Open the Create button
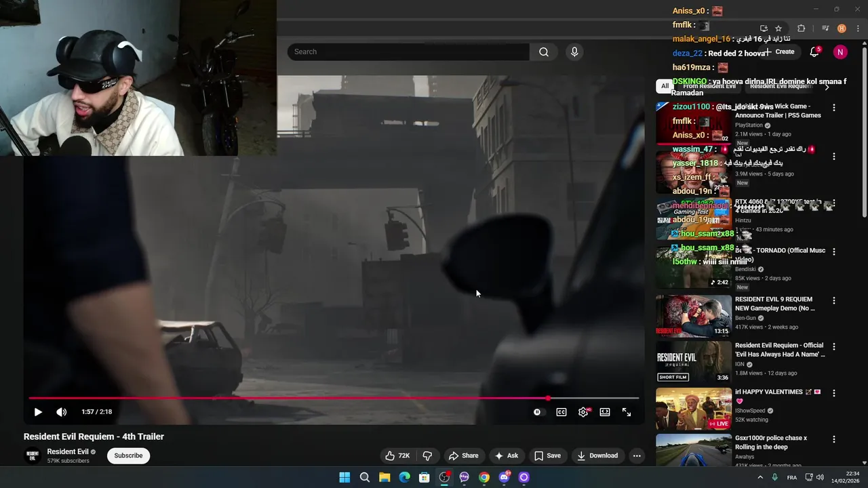Screen dimensions: 868x488 [x=780, y=52]
